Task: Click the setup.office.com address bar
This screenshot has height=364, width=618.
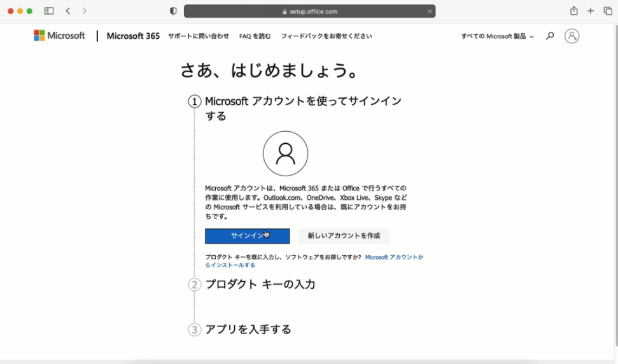Action: [x=309, y=11]
